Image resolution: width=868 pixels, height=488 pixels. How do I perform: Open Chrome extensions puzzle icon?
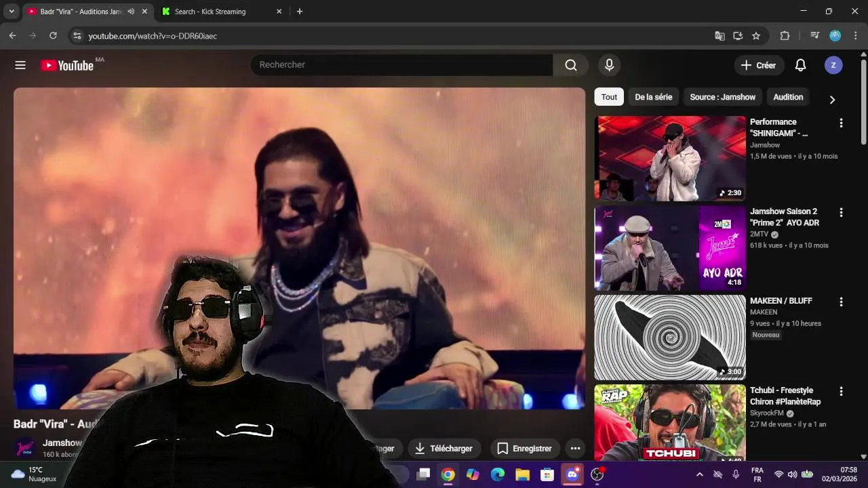point(785,36)
